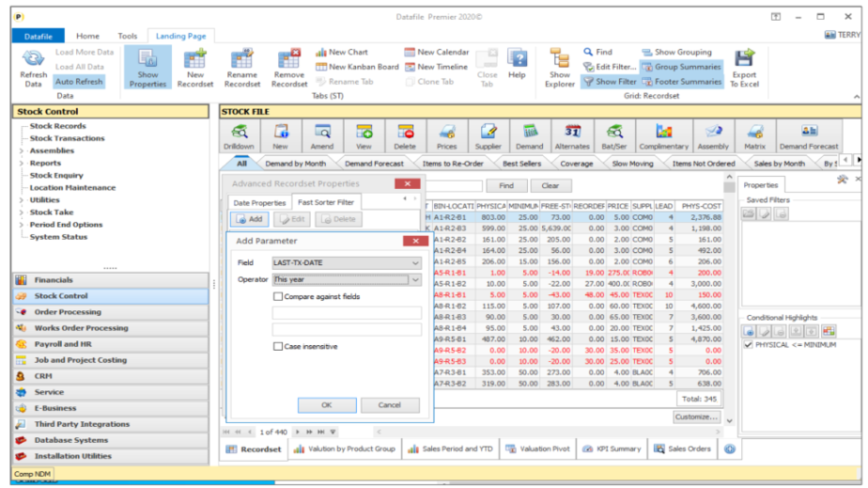Screen dimensions: 868x488
Task: Open the Operator dropdown This year
Action: (x=347, y=279)
